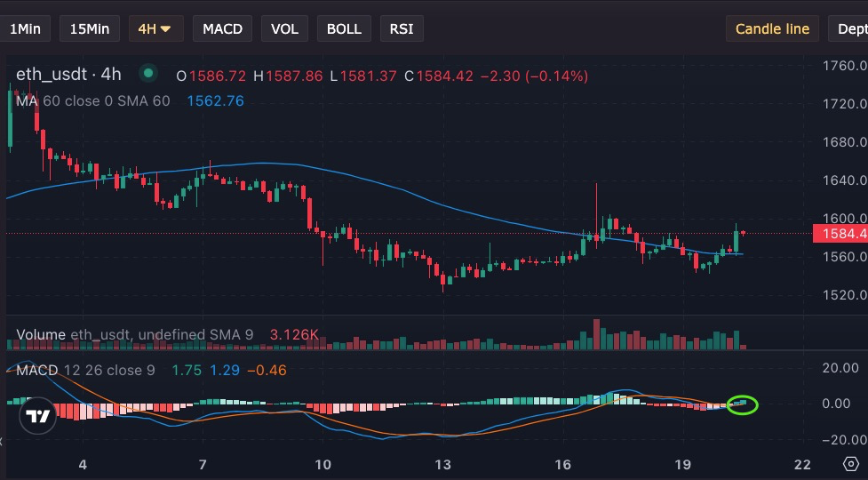Click the TradingView logo icon
The image size is (868, 480).
pyautogui.click(x=38, y=416)
